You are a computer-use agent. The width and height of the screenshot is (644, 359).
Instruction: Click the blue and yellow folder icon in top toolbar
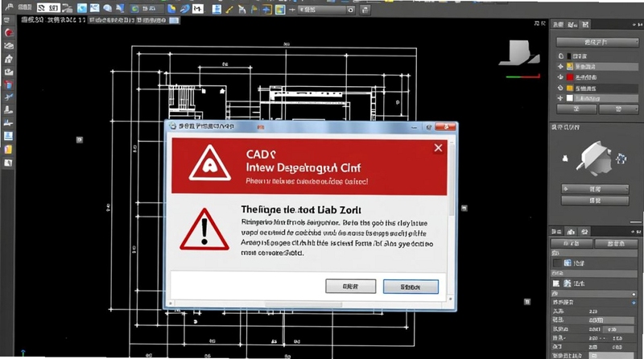[171, 8]
